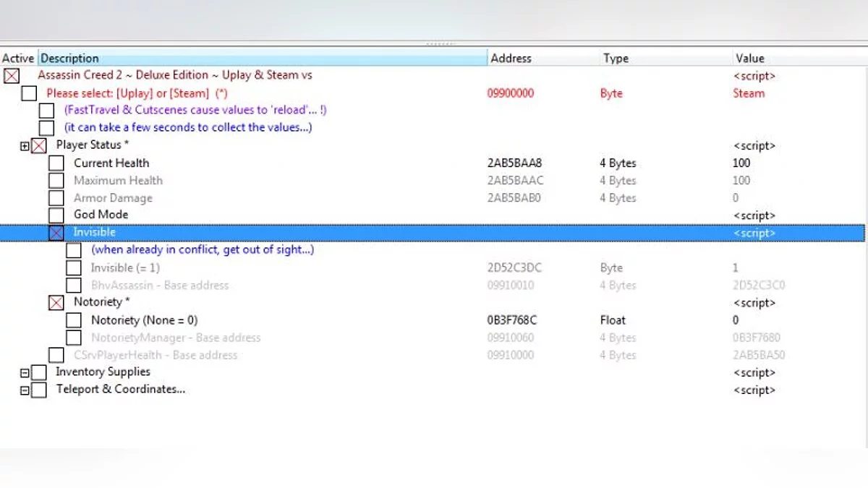Viewport: 868px width, 488px height.
Task: Select the Steam value in platform row
Action: 748,93
